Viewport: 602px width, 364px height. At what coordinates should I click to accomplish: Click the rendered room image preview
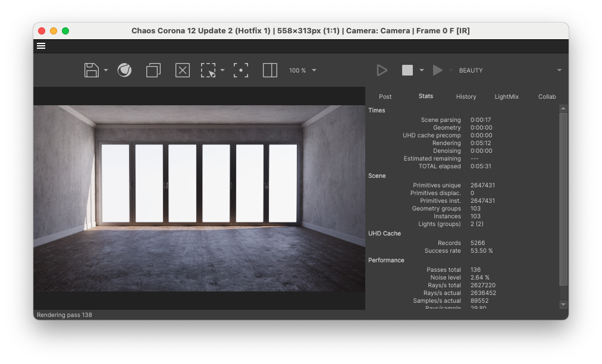pyautogui.click(x=199, y=198)
